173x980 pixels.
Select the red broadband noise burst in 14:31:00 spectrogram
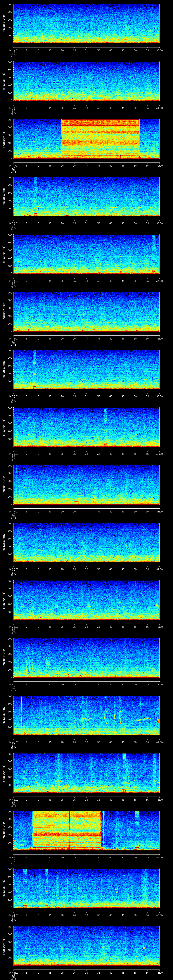[100, 139]
